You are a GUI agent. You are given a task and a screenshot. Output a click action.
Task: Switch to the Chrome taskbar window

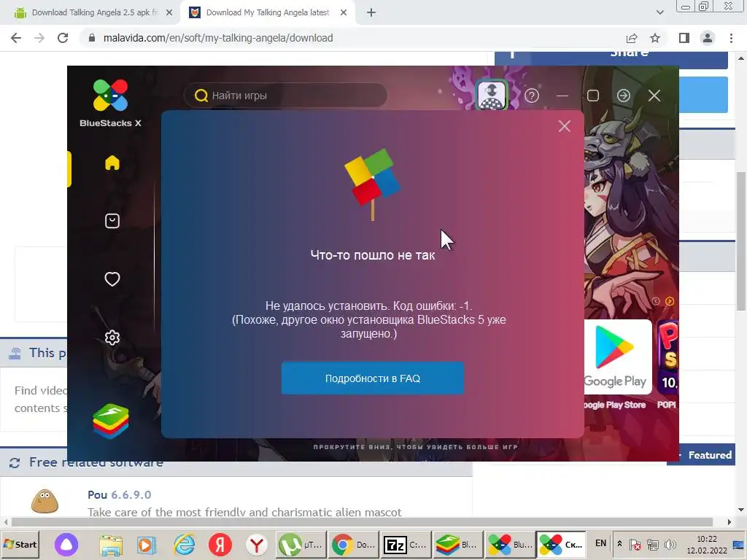coord(353,544)
